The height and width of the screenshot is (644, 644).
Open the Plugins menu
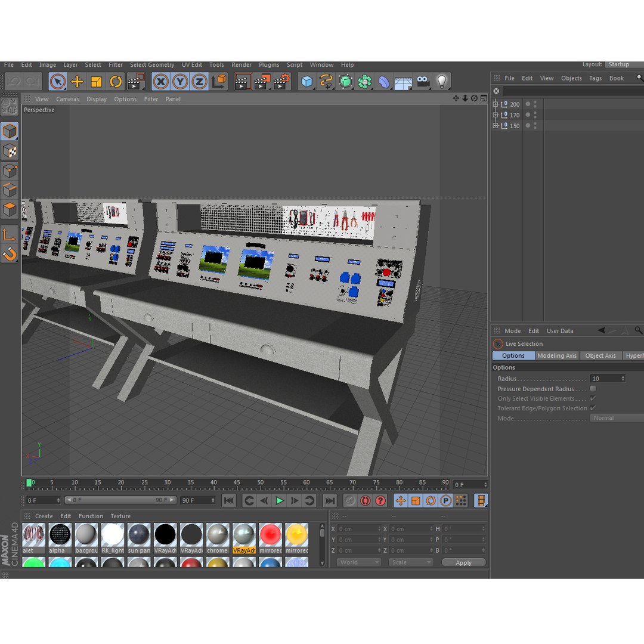pos(268,65)
